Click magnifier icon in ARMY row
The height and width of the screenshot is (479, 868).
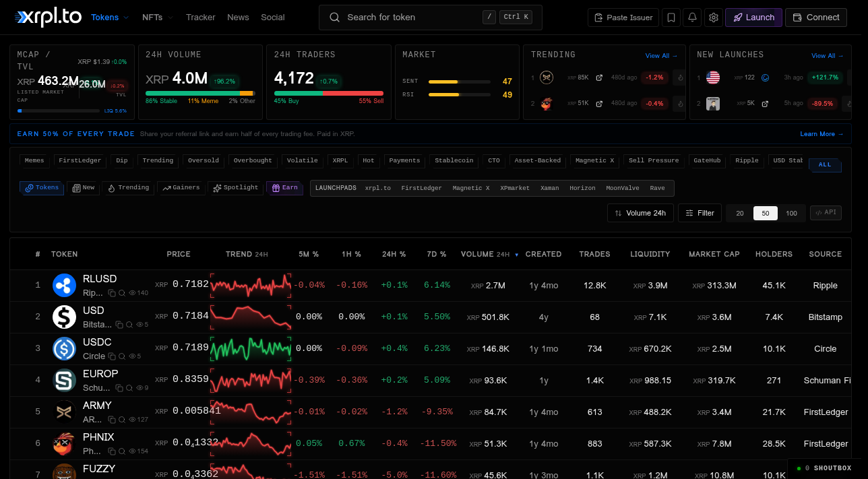tap(122, 420)
